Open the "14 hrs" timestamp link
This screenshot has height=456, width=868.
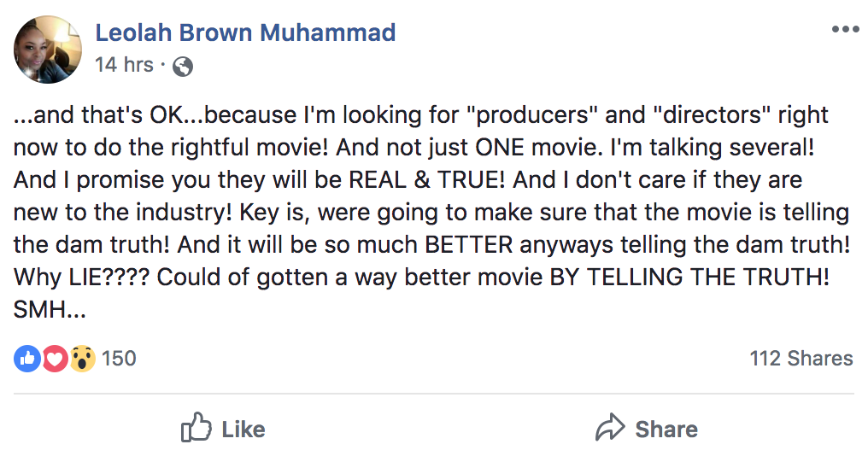(x=124, y=65)
